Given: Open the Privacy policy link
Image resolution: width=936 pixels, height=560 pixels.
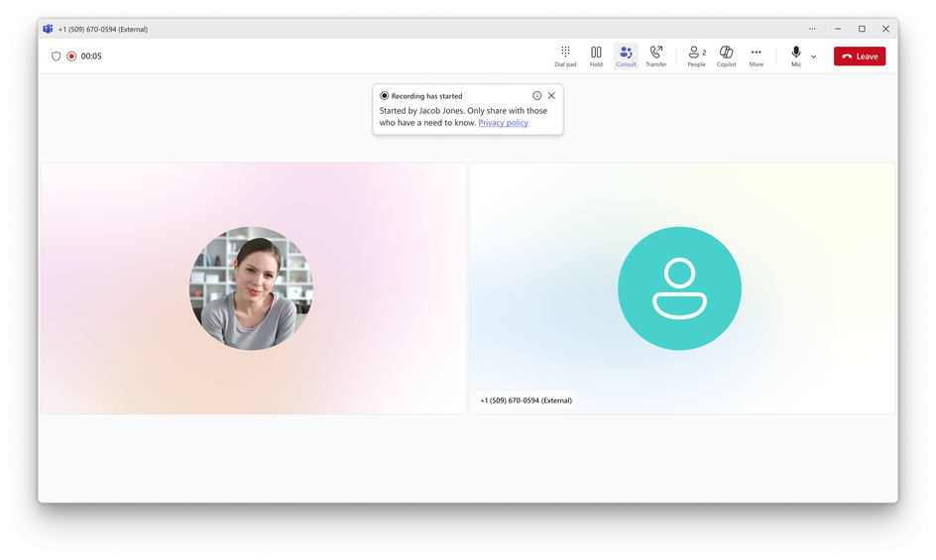Looking at the screenshot, I should (503, 122).
